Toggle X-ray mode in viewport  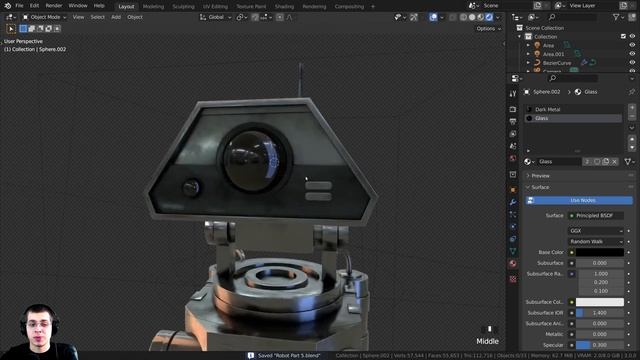452,17
